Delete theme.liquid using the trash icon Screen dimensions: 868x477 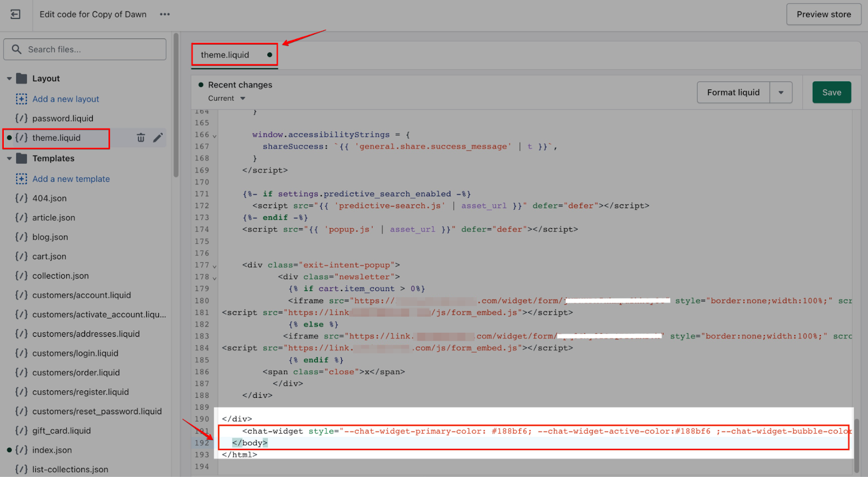click(141, 138)
